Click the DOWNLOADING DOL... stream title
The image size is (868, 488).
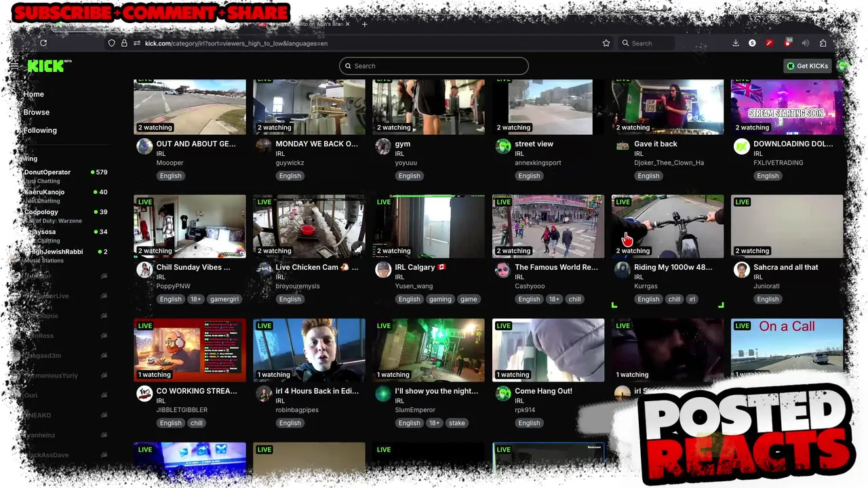[793, 144]
